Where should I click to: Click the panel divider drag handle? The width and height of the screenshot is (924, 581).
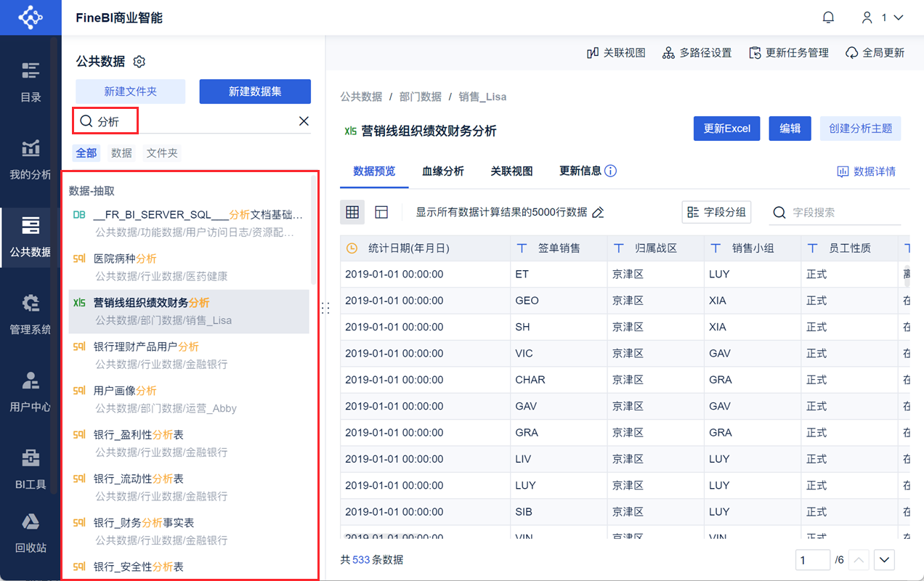coord(325,308)
